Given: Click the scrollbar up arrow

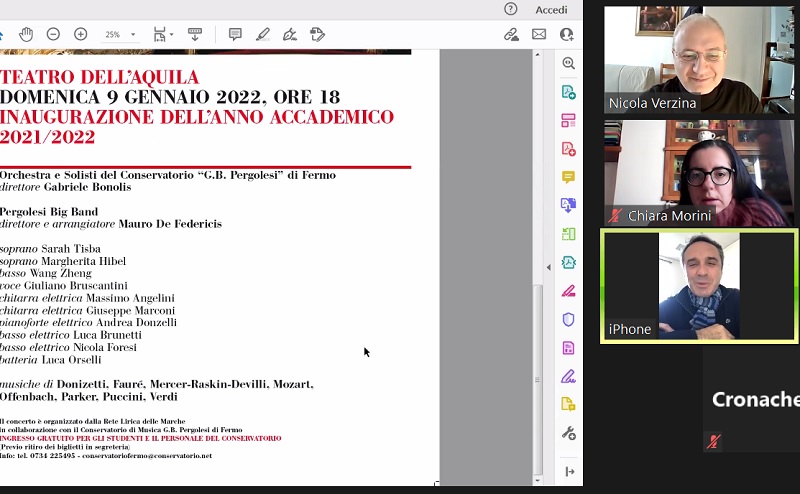Looking at the screenshot, I should click(x=537, y=54).
